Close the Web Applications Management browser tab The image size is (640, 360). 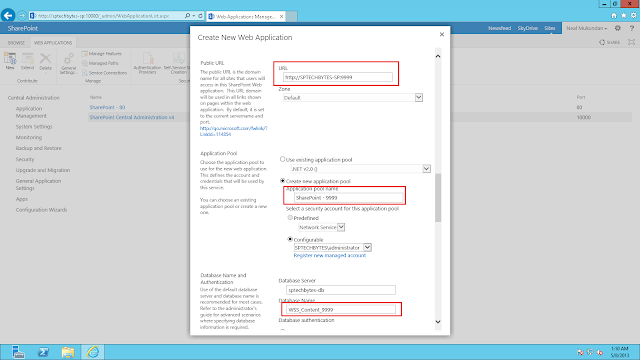point(281,16)
